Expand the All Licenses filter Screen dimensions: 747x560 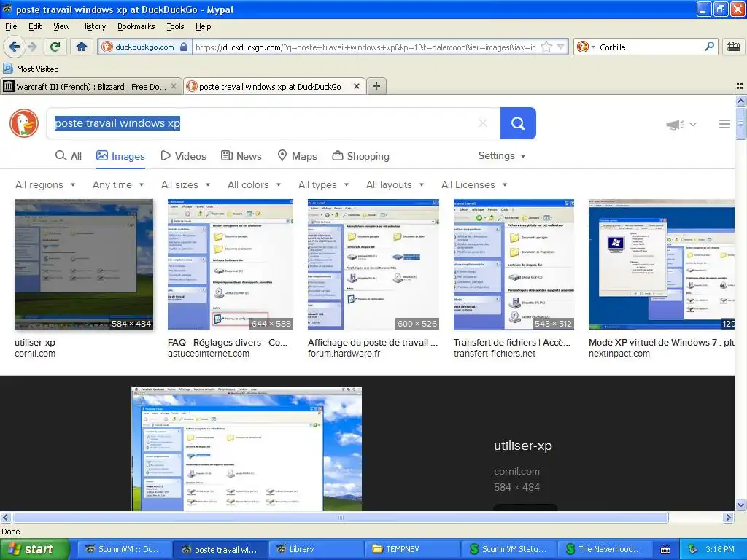pyautogui.click(x=474, y=184)
